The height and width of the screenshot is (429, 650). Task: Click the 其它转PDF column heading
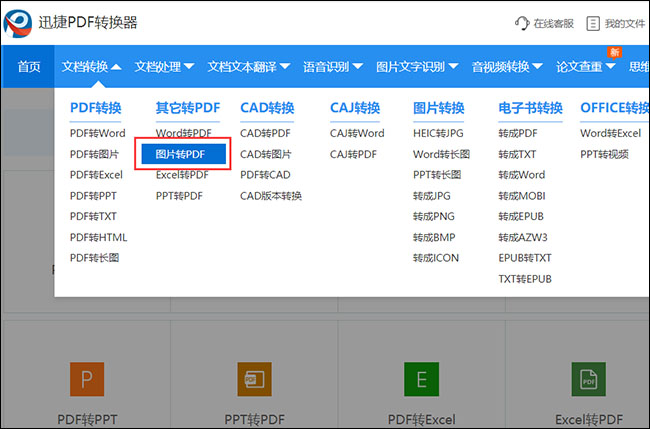[188, 108]
